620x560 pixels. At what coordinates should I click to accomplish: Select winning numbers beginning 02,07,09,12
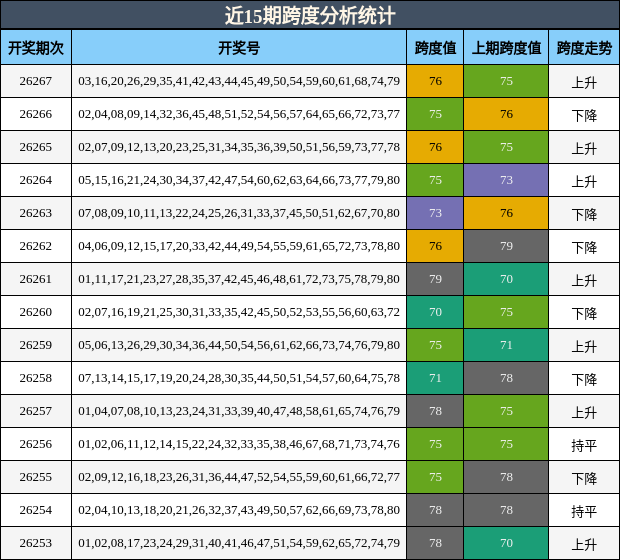pos(239,147)
